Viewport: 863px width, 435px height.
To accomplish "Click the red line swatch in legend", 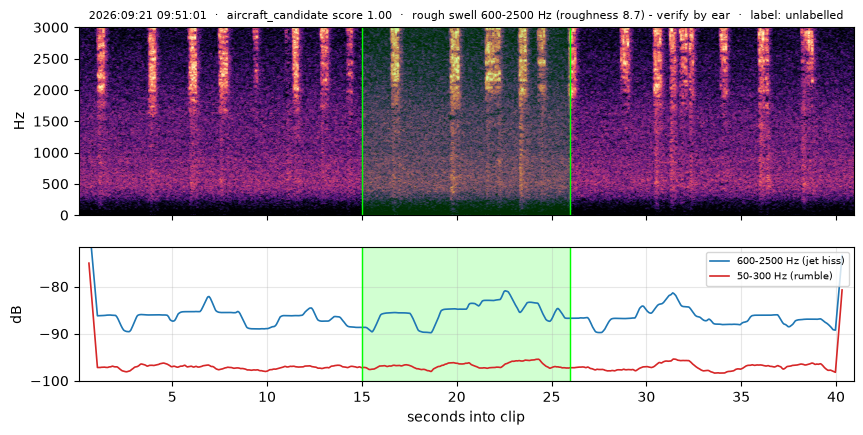I will pyautogui.click(x=721, y=276).
